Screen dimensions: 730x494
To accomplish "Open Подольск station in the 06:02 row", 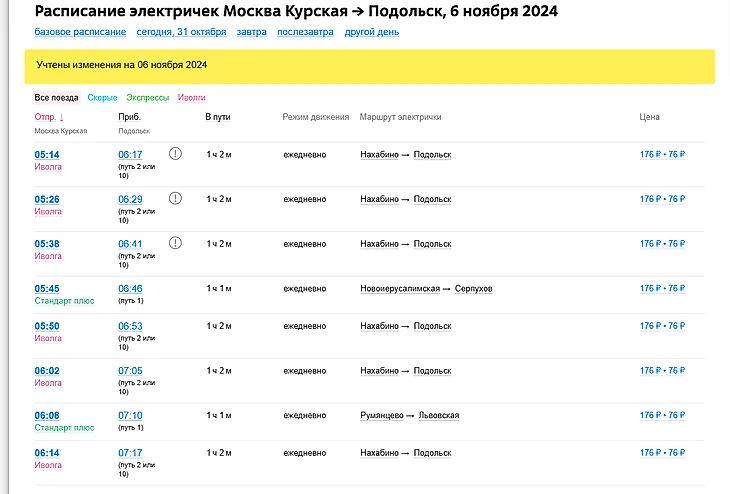I will (x=433, y=371).
